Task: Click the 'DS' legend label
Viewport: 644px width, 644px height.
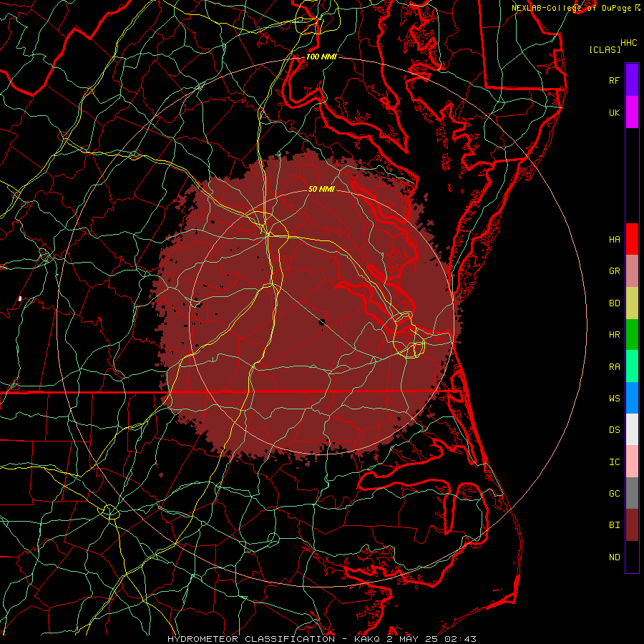Action: [614, 430]
